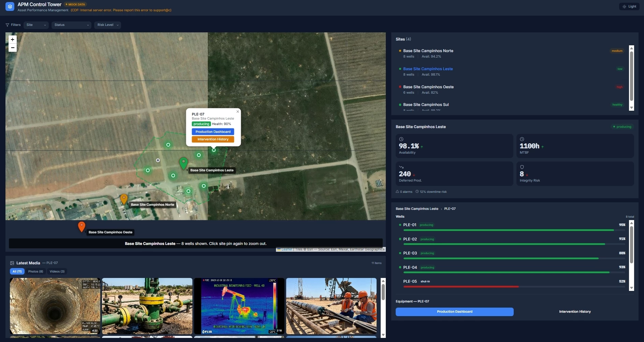This screenshot has height=342, width=644.
Task: Zoom in on the map
Action: tap(13, 40)
